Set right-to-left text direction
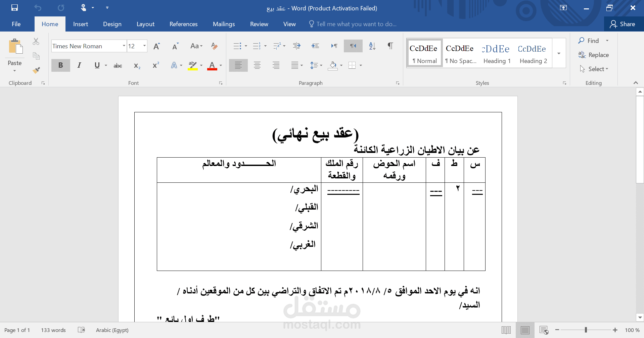 pos(353,46)
